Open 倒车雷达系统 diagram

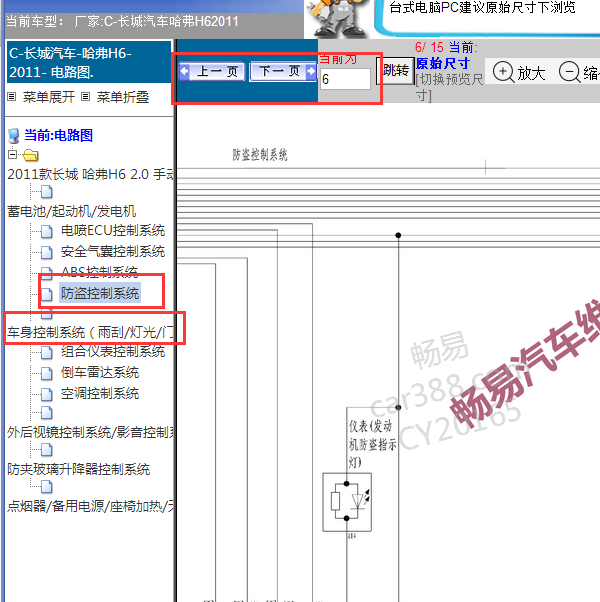(100, 372)
